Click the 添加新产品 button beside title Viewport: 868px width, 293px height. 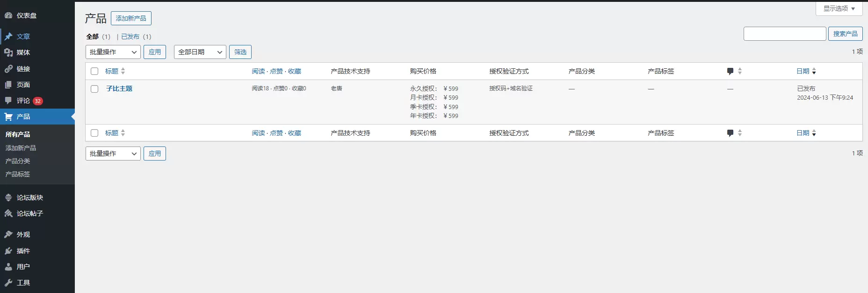(131, 18)
